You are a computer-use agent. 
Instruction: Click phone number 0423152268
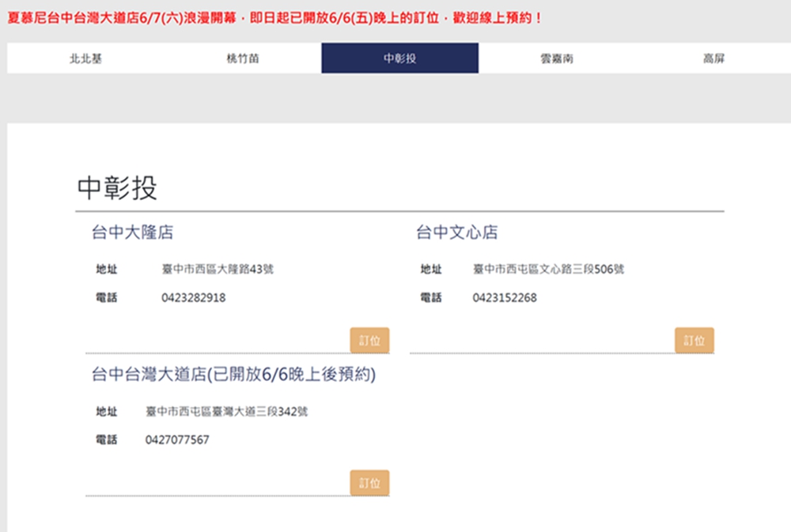pos(505,298)
